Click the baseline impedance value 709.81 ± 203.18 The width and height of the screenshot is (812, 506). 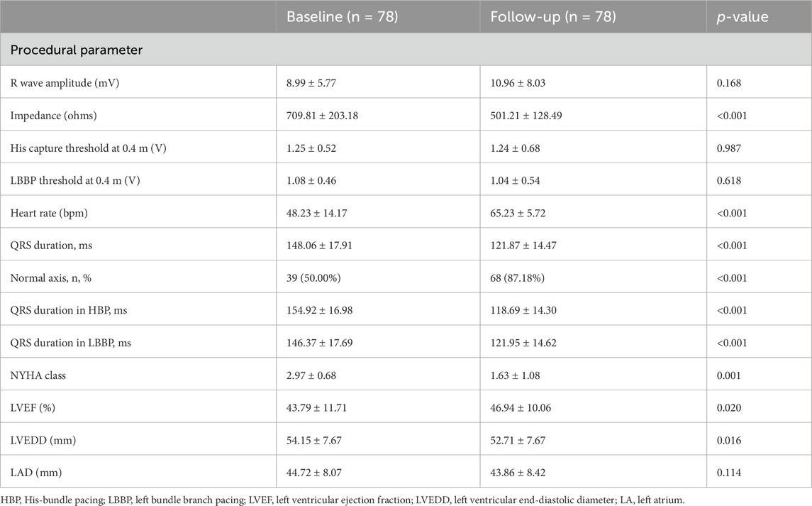[x=323, y=116]
